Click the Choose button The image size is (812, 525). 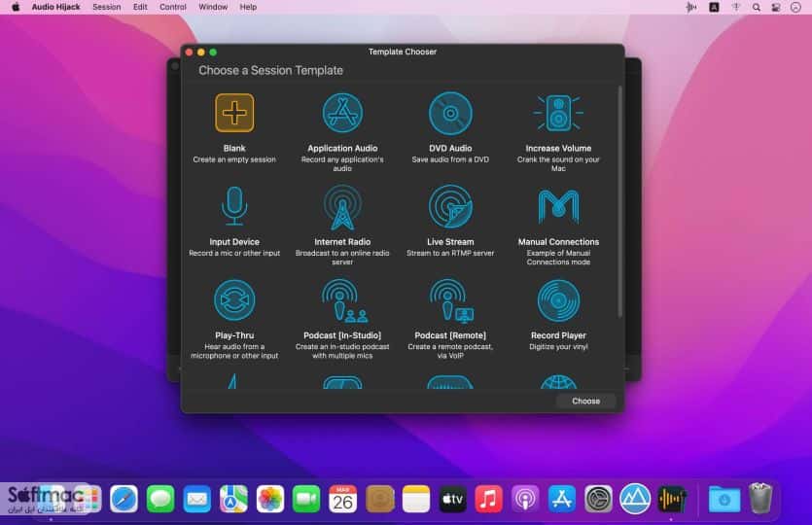[x=585, y=402]
